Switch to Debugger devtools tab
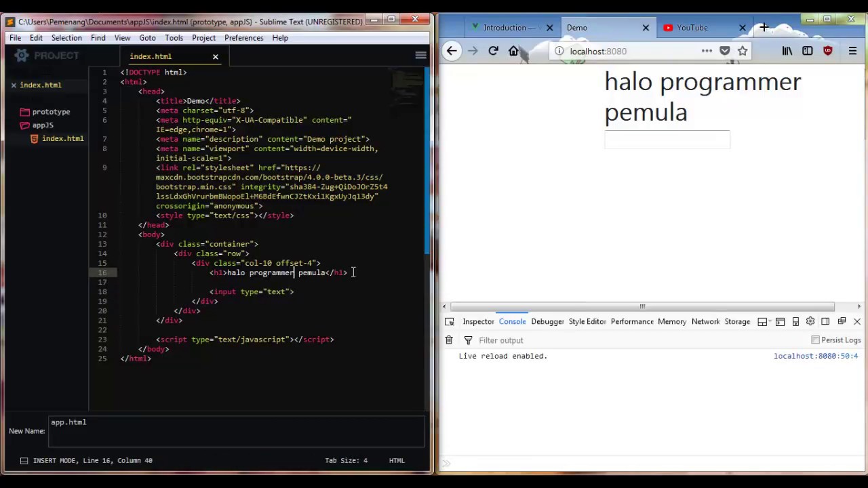This screenshot has height=488, width=868. click(547, 322)
